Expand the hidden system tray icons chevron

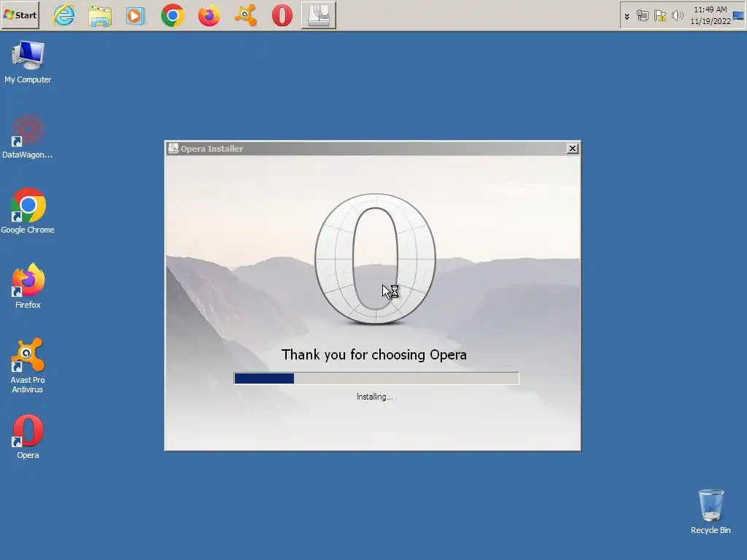[627, 16]
